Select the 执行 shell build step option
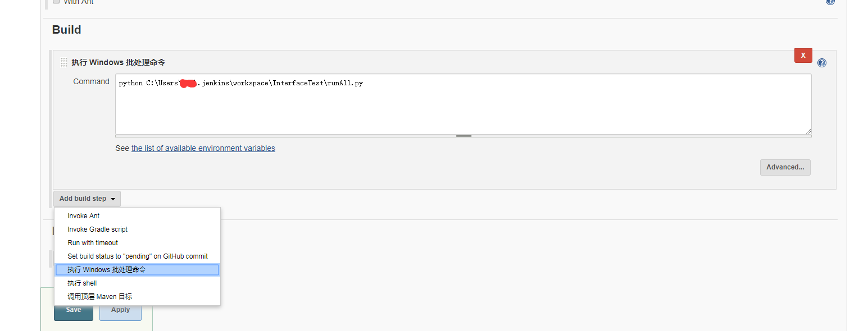Image resolution: width=868 pixels, height=331 pixels. click(82, 283)
